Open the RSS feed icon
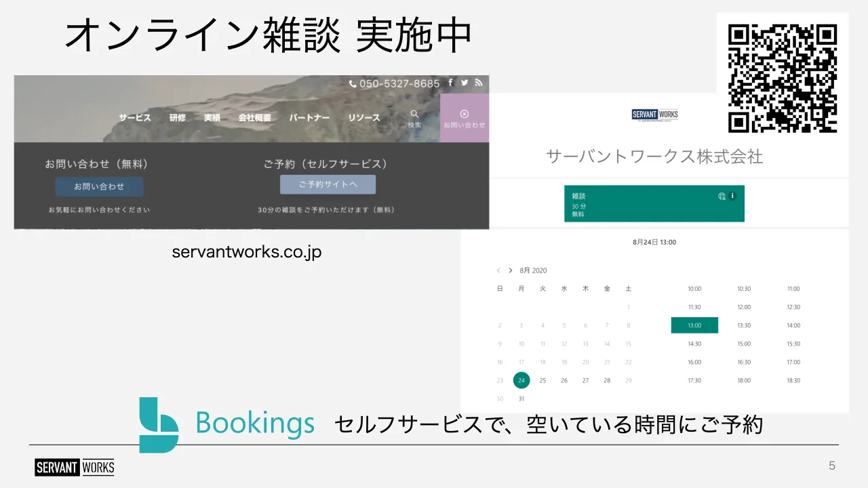The image size is (868, 488). 479,83
